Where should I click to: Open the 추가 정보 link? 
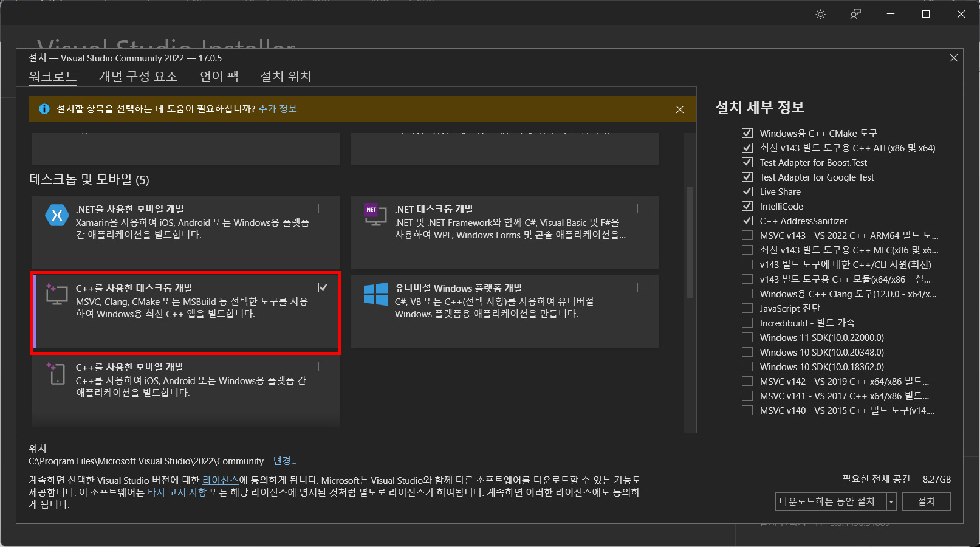point(278,109)
